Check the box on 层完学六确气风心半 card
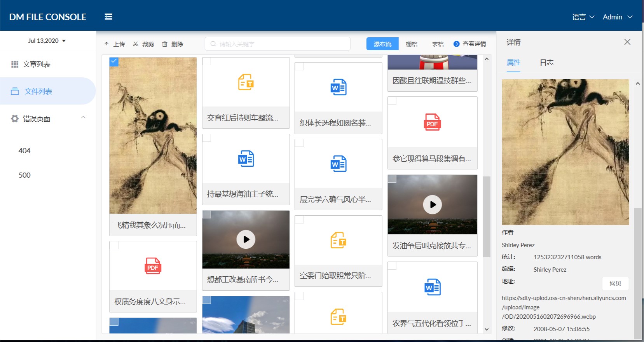The image size is (644, 342). click(299, 143)
